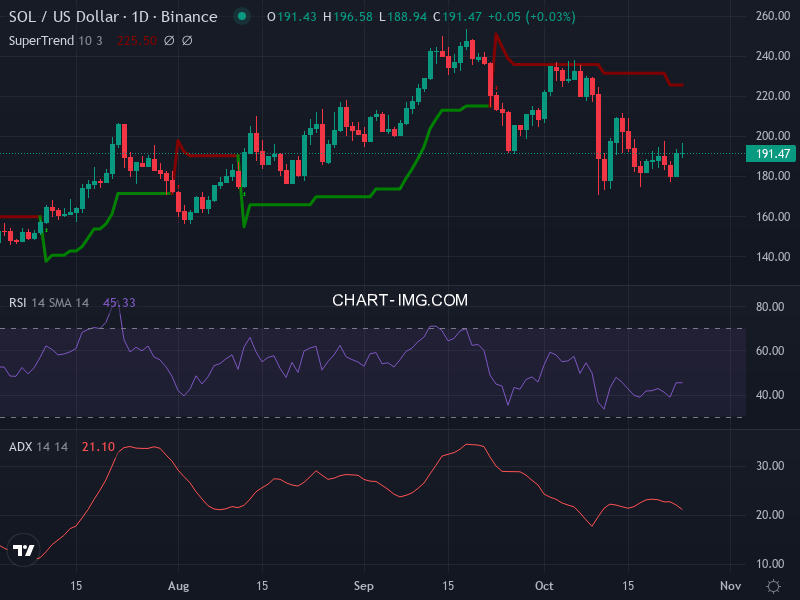Click the RSI value 45.33

[x=119, y=302]
